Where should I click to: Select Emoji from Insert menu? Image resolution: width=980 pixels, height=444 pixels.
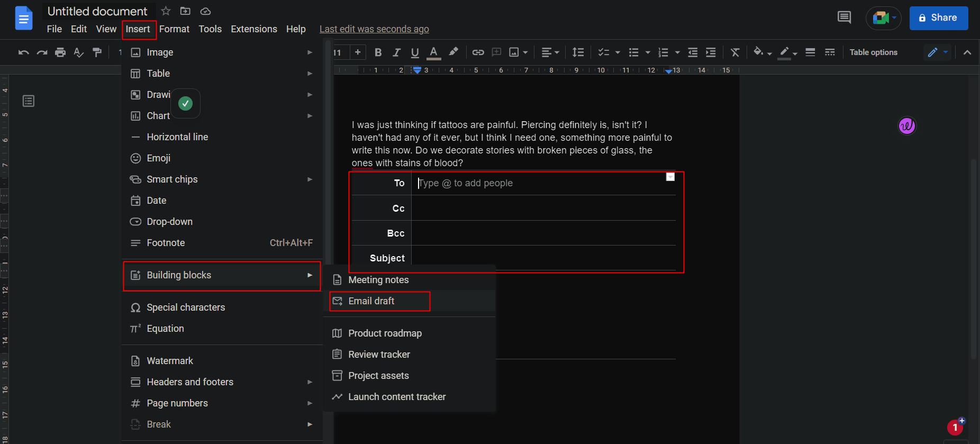tap(222, 158)
